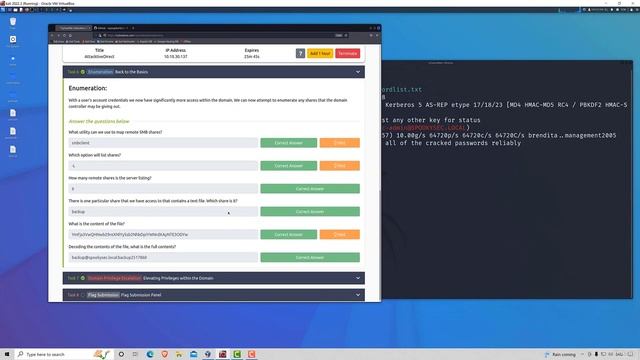The image size is (640, 360).
Task: Collapse the Enumeration task header chevron
Action: coord(358,72)
